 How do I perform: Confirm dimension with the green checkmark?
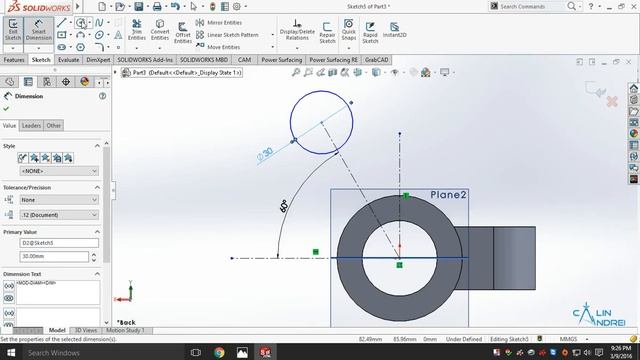pos(6,109)
